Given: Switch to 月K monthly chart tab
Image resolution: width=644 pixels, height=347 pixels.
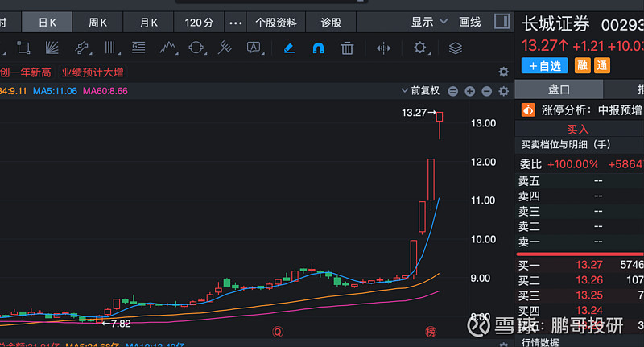Looking at the screenshot, I should (x=148, y=23).
